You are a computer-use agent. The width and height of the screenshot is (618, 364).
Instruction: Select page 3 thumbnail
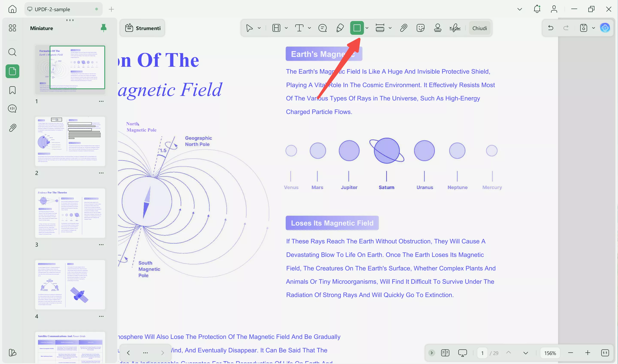coord(70,213)
